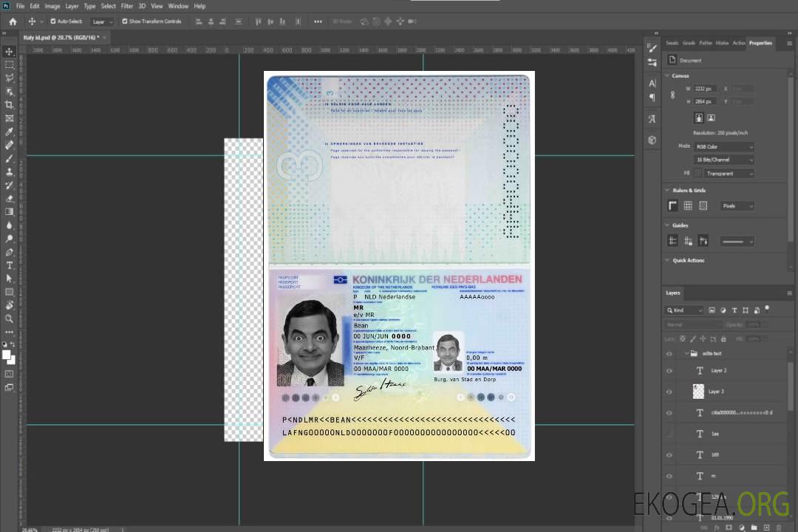Open the Transparent fill dropdown
The height and width of the screenshot is (532, 798).
pos(729,174)
